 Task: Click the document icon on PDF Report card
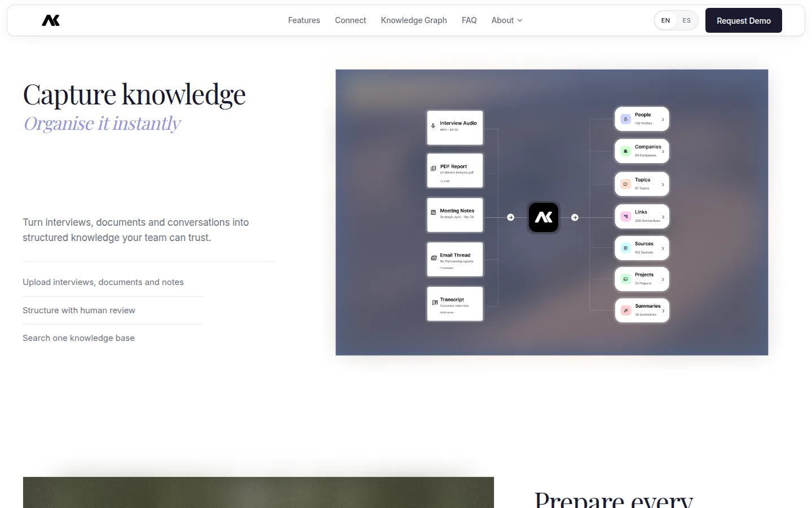[x=433, y=168]
